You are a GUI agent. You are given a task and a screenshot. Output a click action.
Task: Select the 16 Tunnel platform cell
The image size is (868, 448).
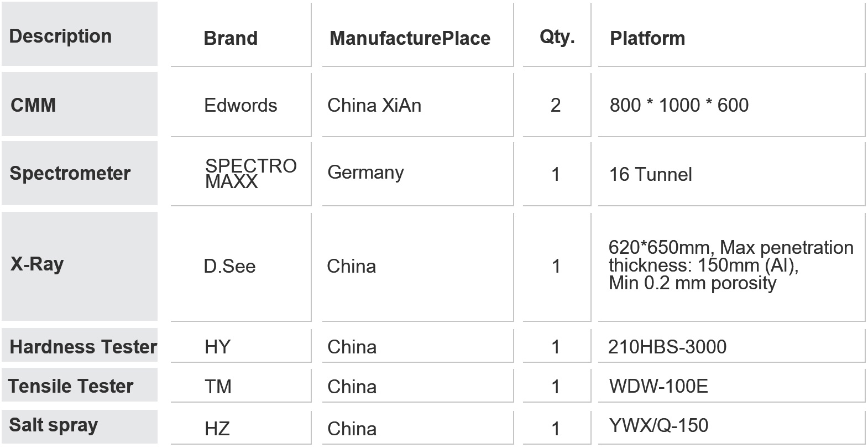coord(650,174)
